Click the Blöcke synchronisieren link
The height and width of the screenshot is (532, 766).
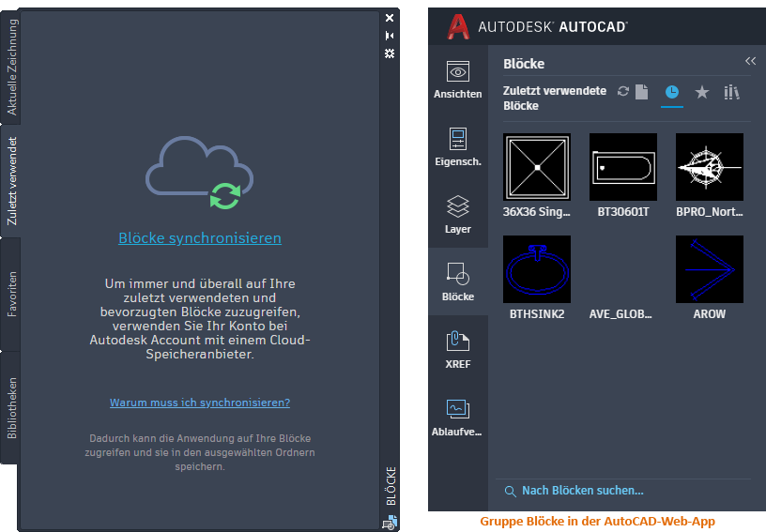tap(200, 237)
